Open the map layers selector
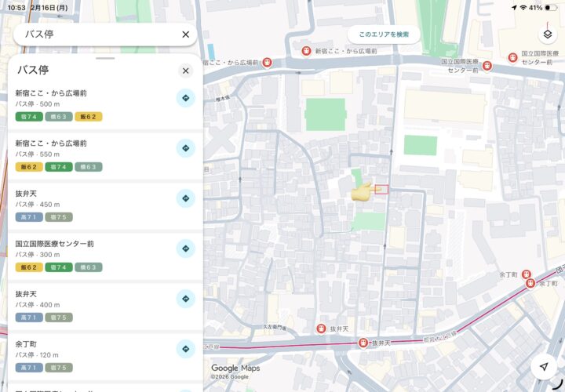This screenshot has width=565, height=392. (548, 34)
